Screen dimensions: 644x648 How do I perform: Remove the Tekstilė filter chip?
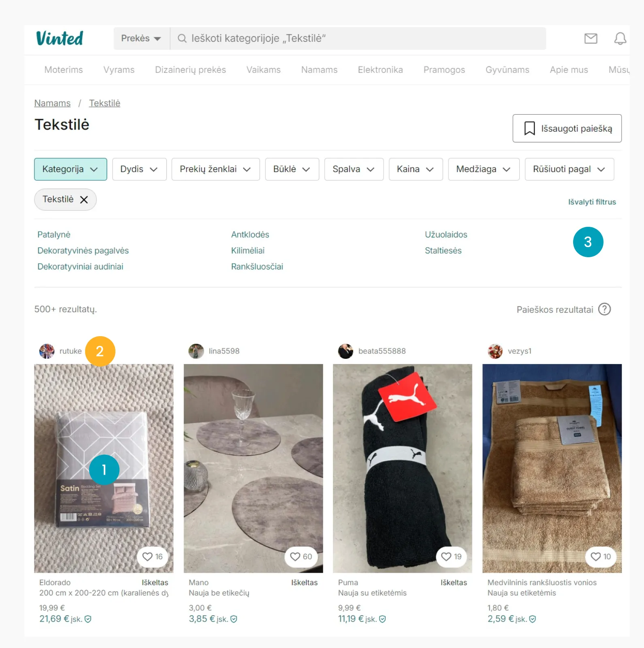tap(84, 200)
